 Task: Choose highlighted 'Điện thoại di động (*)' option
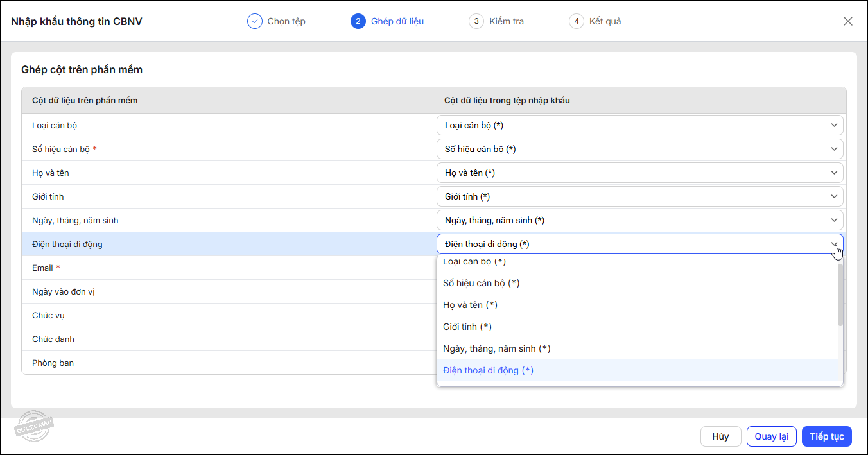[489, 370]
